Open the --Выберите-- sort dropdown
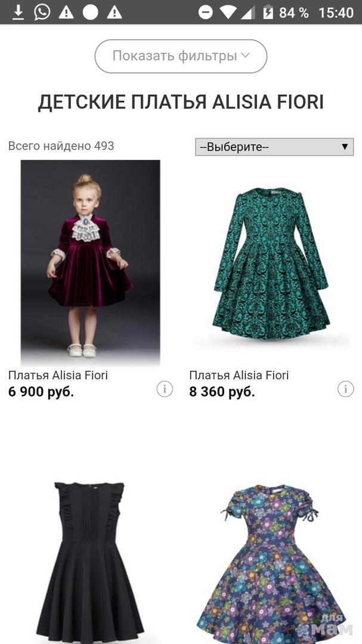 click(x=268, y=147)
